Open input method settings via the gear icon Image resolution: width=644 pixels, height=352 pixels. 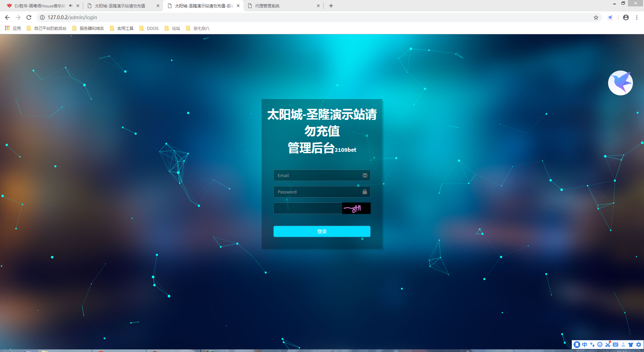click(x=638, y=345)
